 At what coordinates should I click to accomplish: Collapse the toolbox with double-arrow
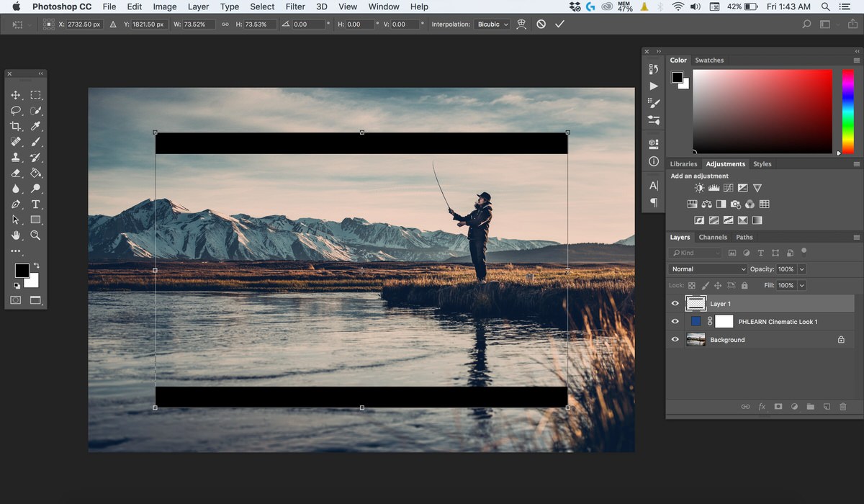(40, 73)
